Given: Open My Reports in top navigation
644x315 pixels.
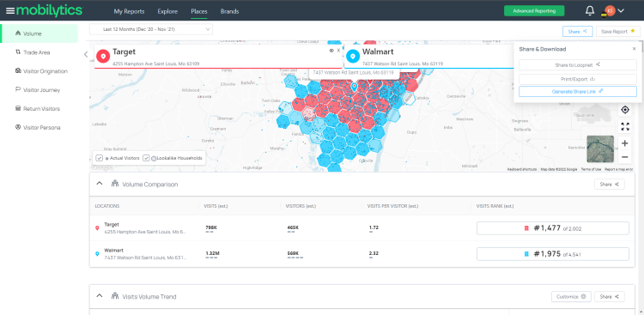Looking at the screenshot, I should [x=129, y=11].
